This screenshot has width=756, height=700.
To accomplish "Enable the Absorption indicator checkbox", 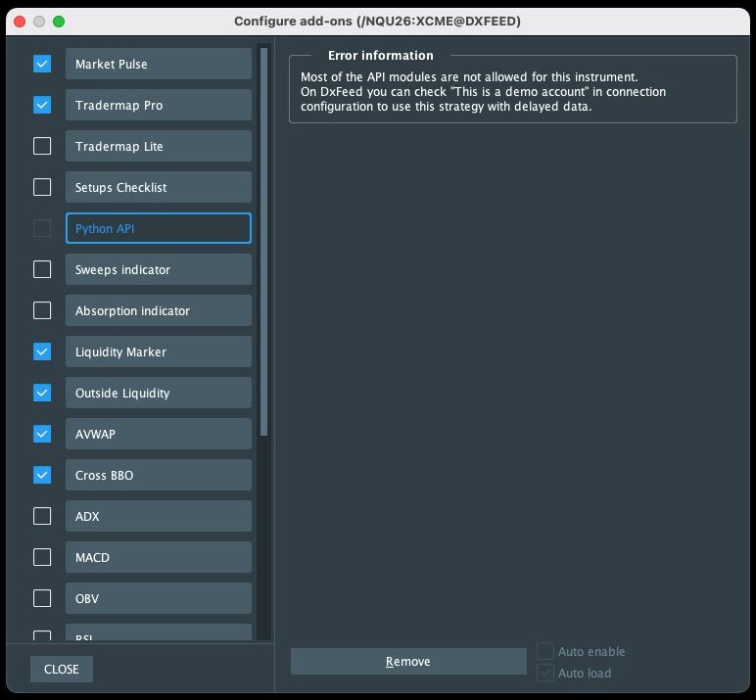I will 42,310.
